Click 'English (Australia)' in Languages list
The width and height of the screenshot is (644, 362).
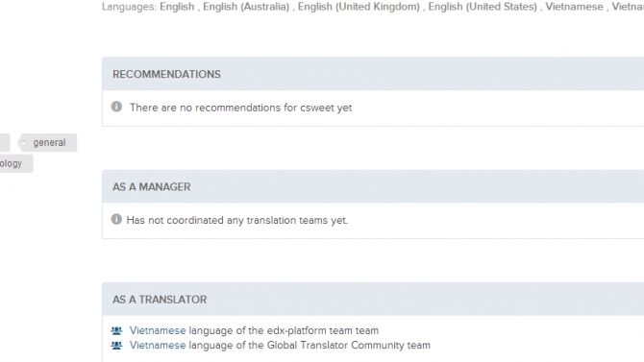coord(246,7)
